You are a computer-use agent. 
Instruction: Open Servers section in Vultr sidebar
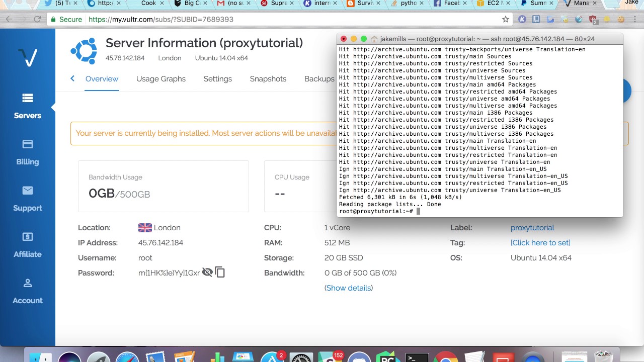tap(27, 106)
